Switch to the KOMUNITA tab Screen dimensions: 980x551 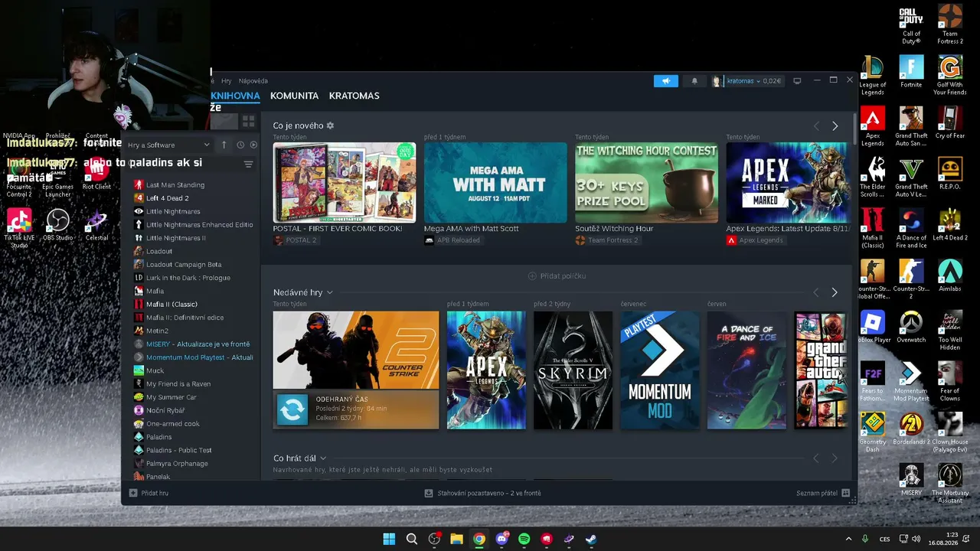pyautogui.click(x=294, y=96)
